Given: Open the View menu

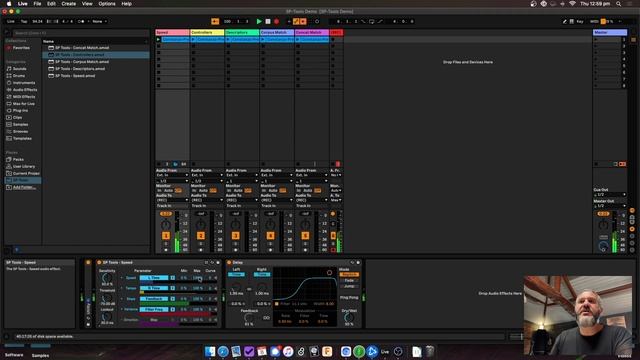Looking at the screenshot, I should point(87,4).
